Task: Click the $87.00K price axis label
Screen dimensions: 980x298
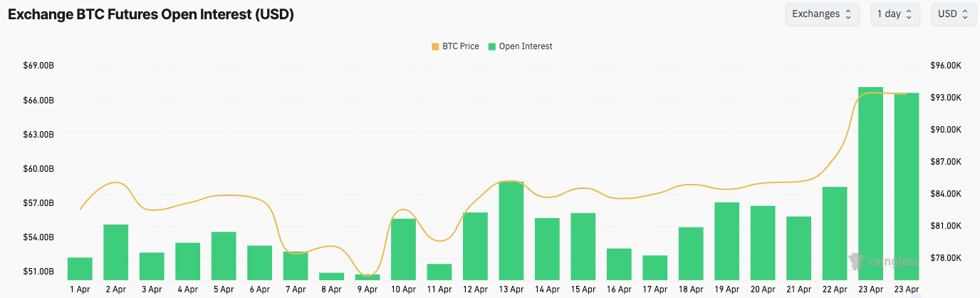Action: pyautogui.click(x=946, y=162)
